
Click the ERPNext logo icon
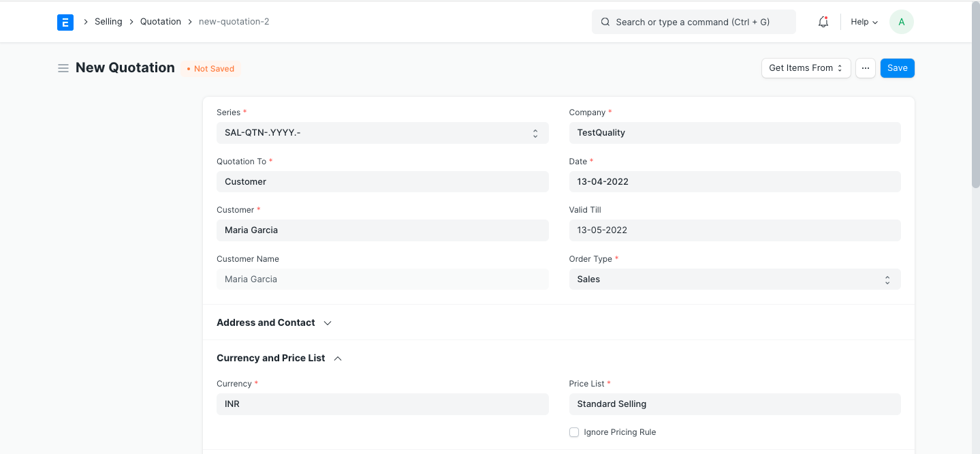pos(65,22)
